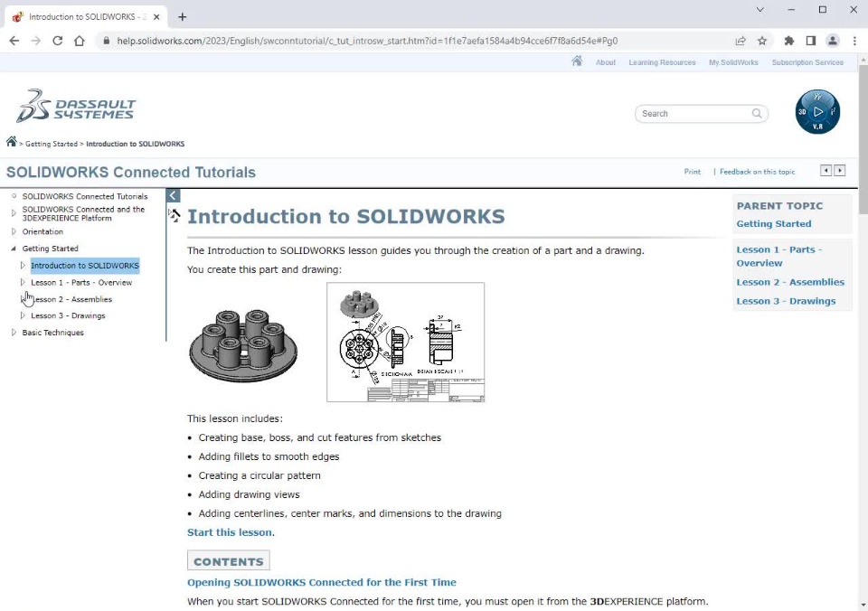Open the tab search chevron in the title bar

760,9
